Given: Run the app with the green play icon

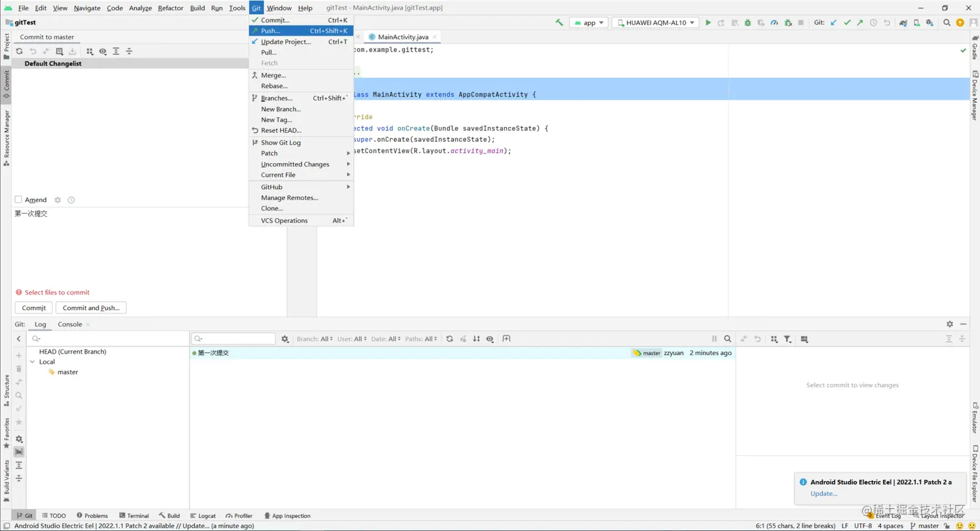Looking at the screenshot, I should (x=708, y=23).
